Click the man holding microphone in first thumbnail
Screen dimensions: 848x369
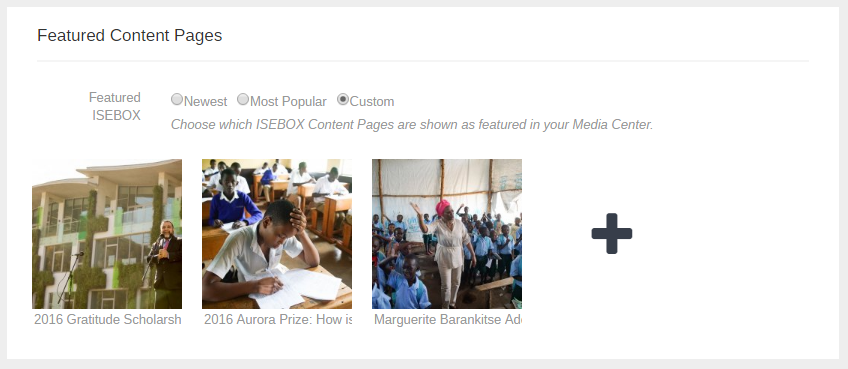[x=167, y=263]
